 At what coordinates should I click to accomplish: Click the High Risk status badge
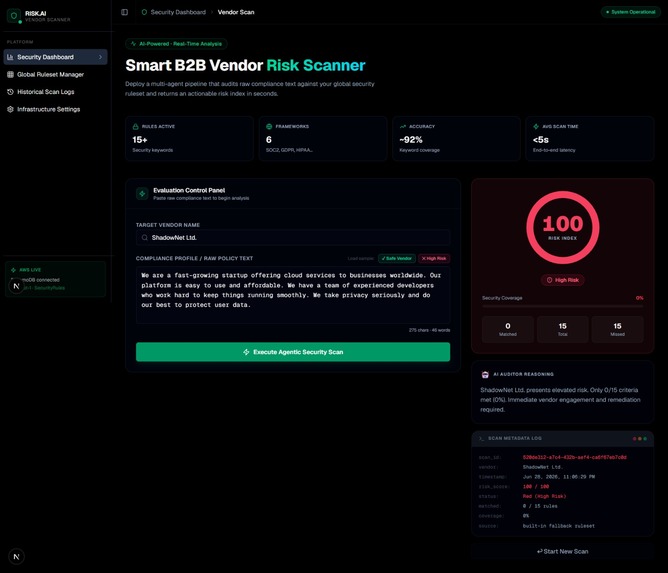(563, 280)
